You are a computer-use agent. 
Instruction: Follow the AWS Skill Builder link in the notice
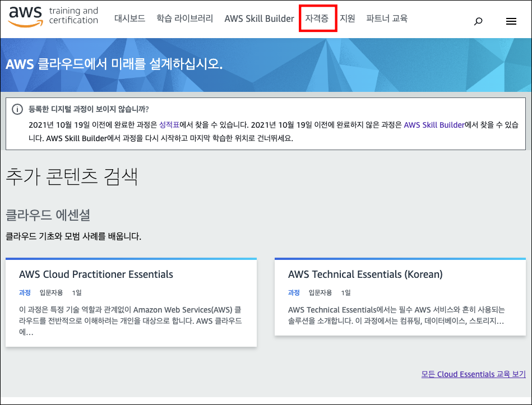(434, 125)
